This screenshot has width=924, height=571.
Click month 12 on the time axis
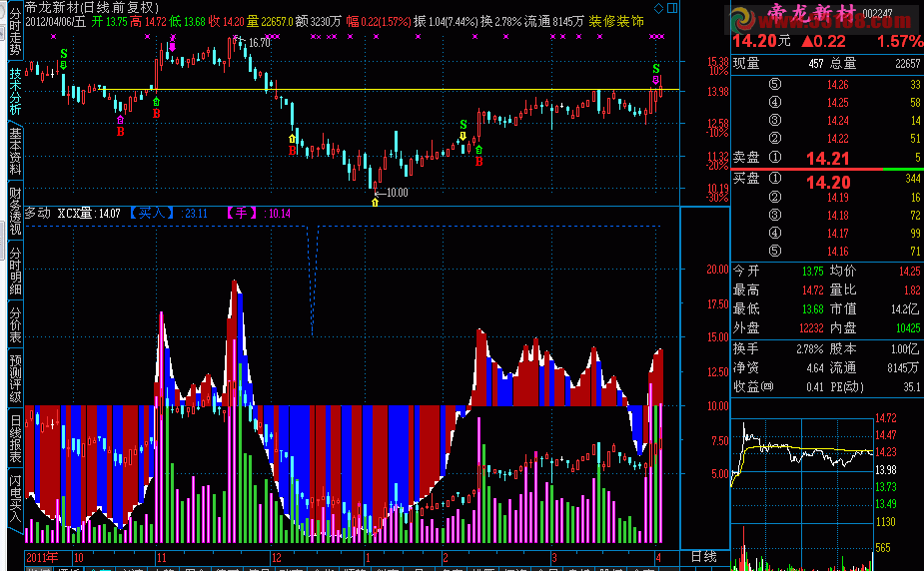(276, 557)
